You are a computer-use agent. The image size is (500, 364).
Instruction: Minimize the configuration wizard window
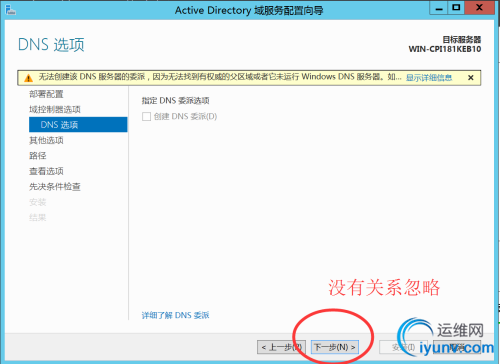click(x=439, y=8)
